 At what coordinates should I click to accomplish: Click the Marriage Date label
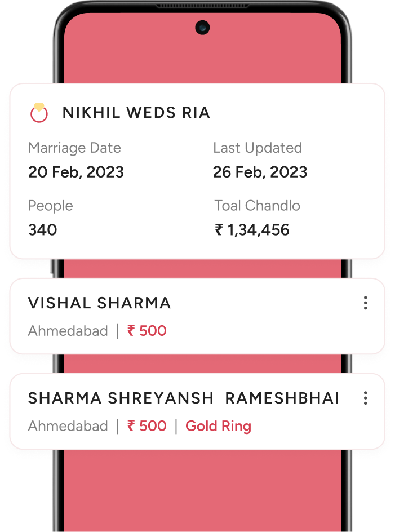74,148
